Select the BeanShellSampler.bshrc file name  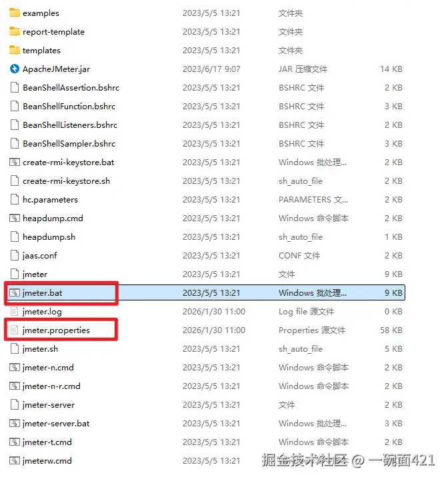pyautogui.click(x=69, y=143)
